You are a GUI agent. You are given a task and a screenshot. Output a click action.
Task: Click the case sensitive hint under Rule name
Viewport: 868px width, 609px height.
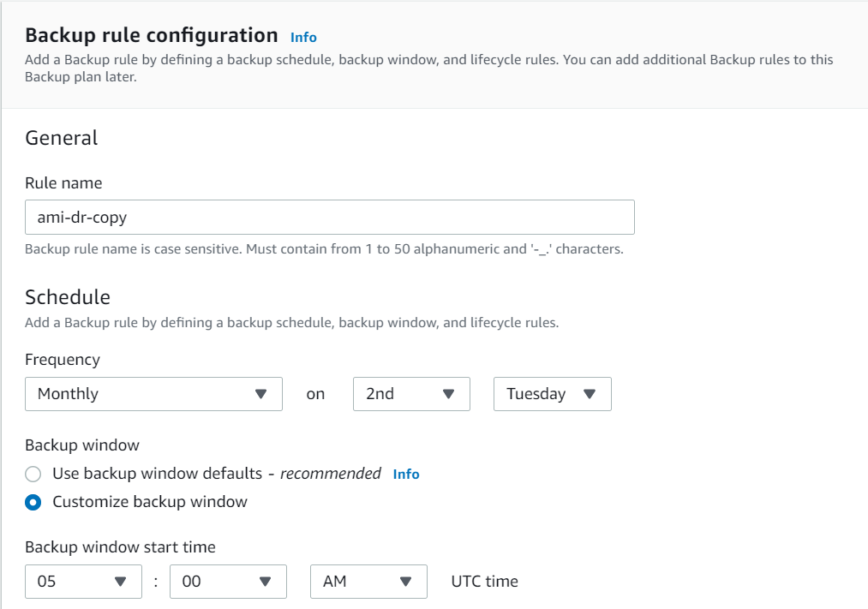pyautogui.click(x=324, y=249)
